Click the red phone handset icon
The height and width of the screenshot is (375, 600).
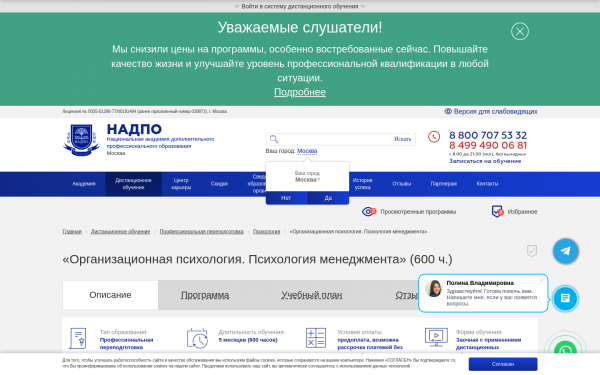click(x=434, y=137)
